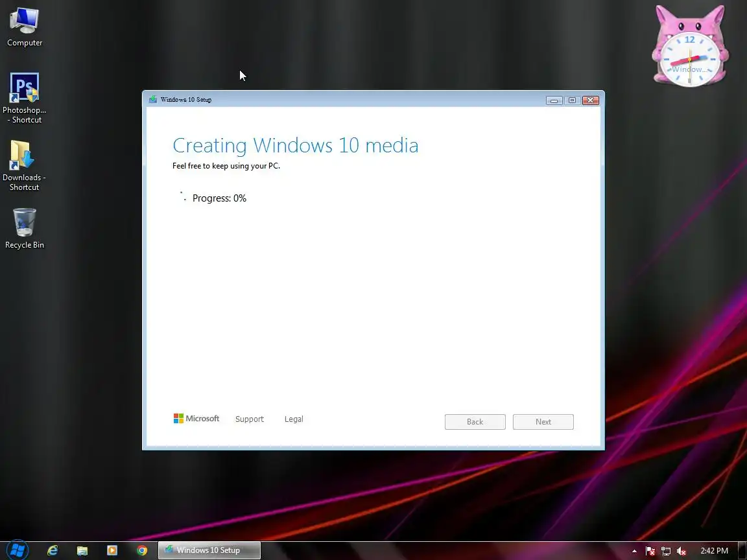Click the Windows 10 Setup taskbar button
This screenshot has width=747, height=560.
pos(209,550)
